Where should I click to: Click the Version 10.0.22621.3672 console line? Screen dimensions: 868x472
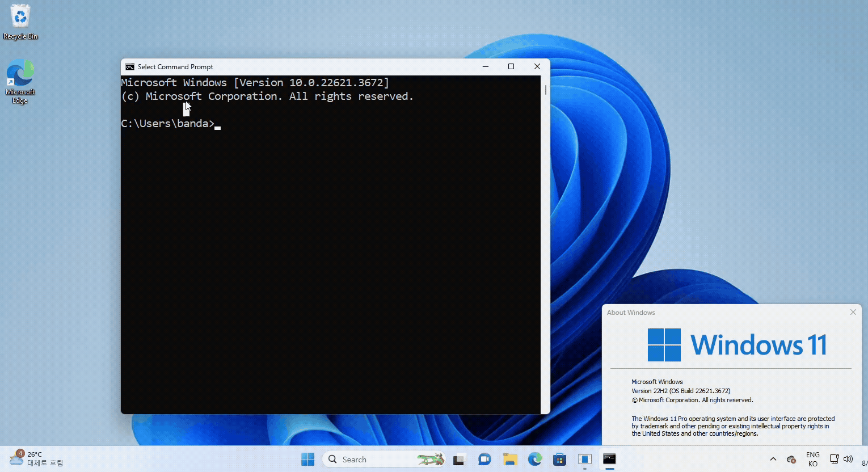[x=255, y=83]
